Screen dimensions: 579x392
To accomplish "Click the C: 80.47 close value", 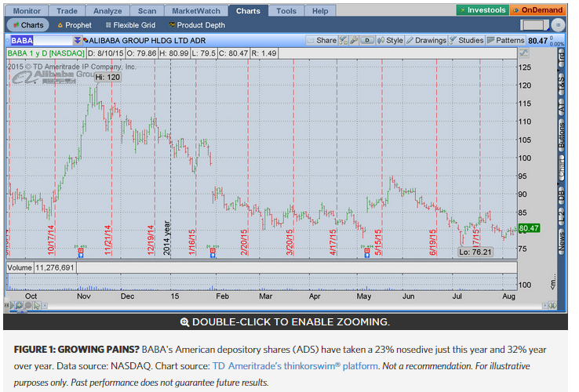I will (x=233, y=53).
